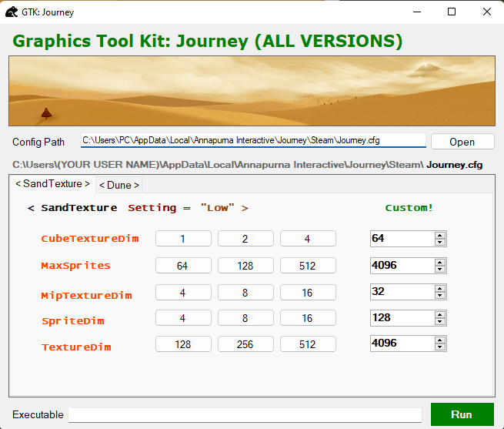Viewport: 504px width, 429px height.
Task: Increase SpriteDim custom value with up arrow
Action: 439,314
